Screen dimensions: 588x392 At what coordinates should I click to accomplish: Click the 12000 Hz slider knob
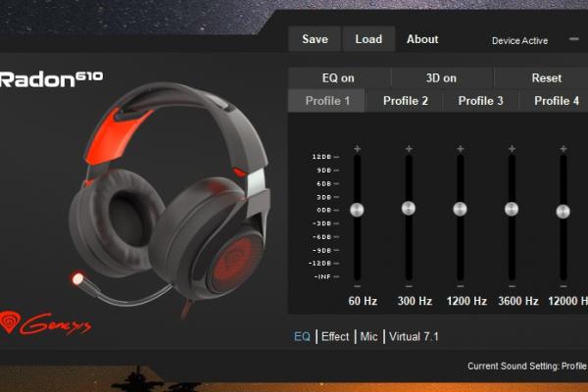point(563,212)
